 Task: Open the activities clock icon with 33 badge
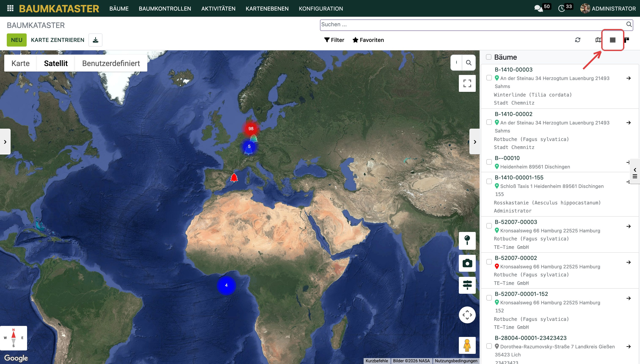click(x=561, y=8)
